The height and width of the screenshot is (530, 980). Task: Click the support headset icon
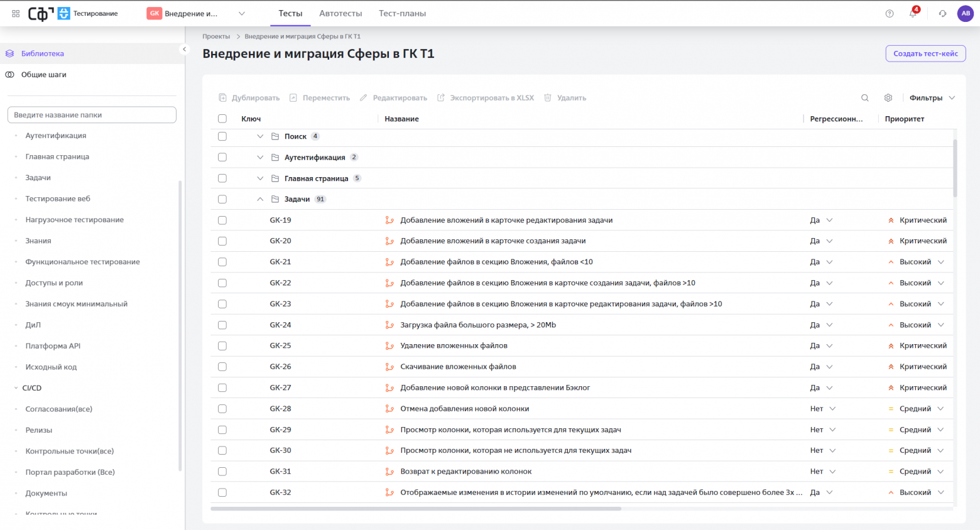pyautogui.click(x=942, y=14)
